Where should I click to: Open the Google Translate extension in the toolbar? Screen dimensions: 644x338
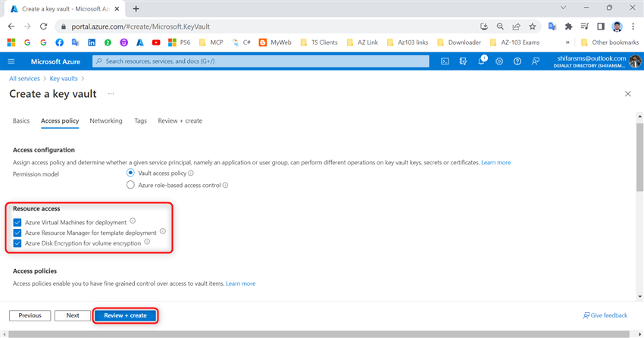point(552,27)
